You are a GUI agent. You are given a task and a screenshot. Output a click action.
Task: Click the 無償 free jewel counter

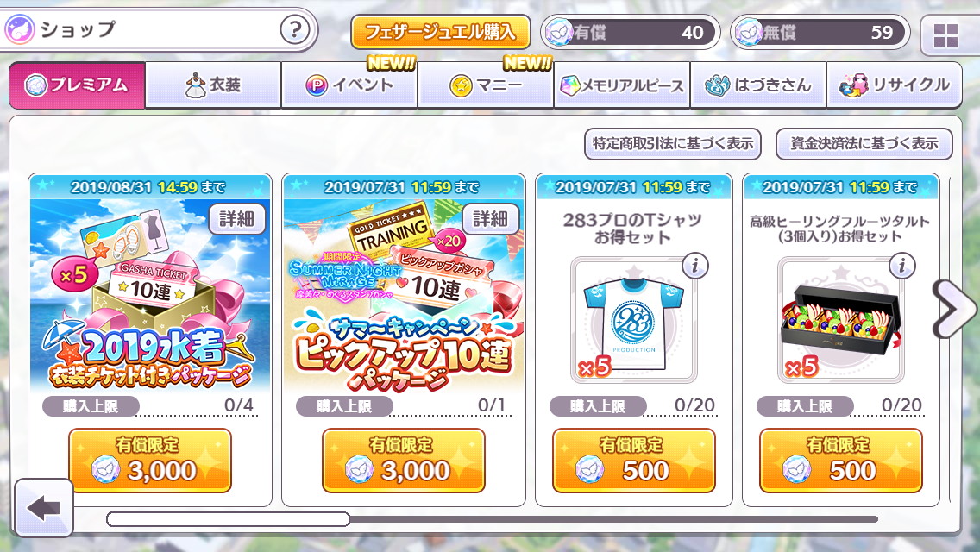coord(820,32)
